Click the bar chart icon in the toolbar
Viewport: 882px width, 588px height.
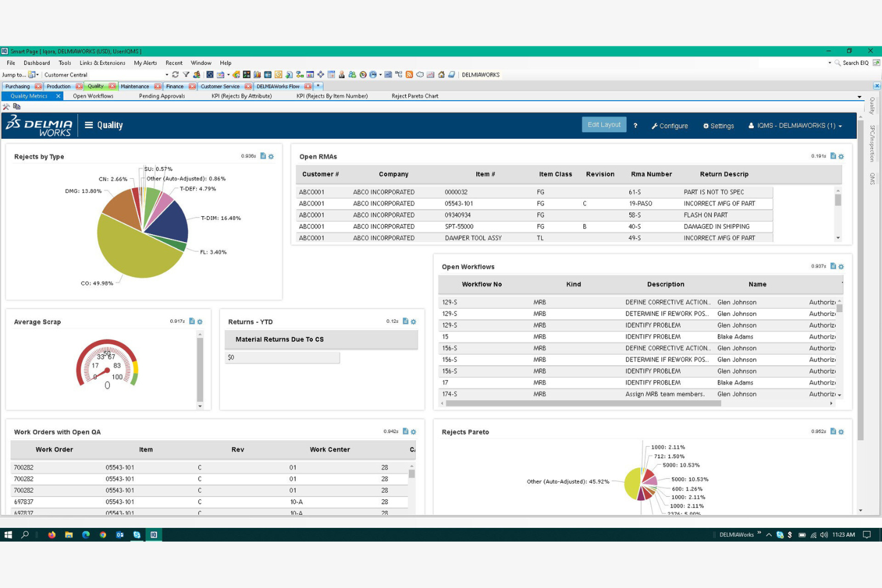coord(257,74)
